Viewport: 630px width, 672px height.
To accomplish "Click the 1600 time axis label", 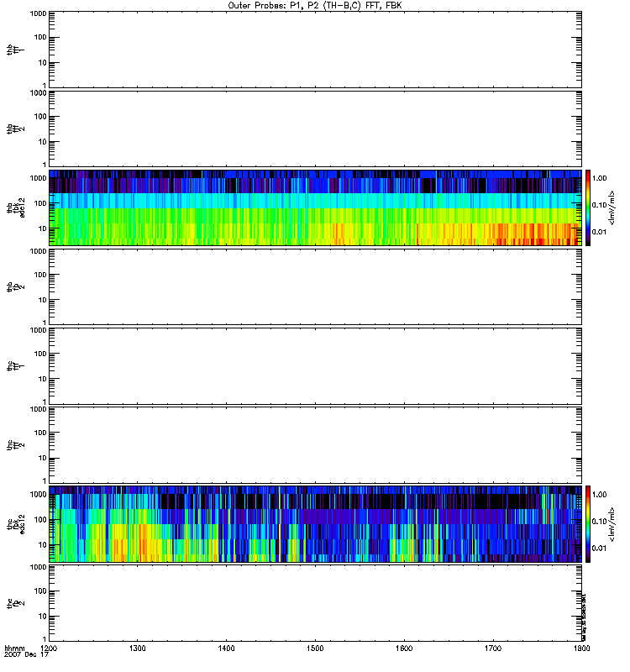I will [x=404, y=648].
